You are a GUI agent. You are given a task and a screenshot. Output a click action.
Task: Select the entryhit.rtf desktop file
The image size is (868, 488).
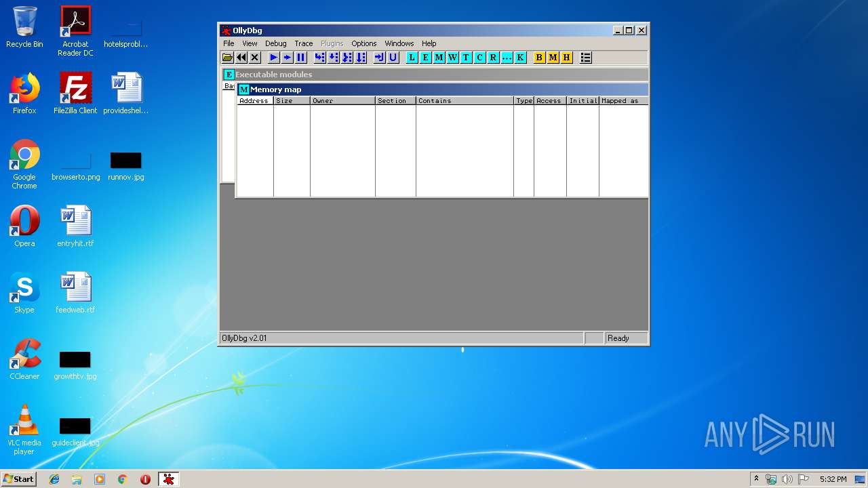pos(75,226)
